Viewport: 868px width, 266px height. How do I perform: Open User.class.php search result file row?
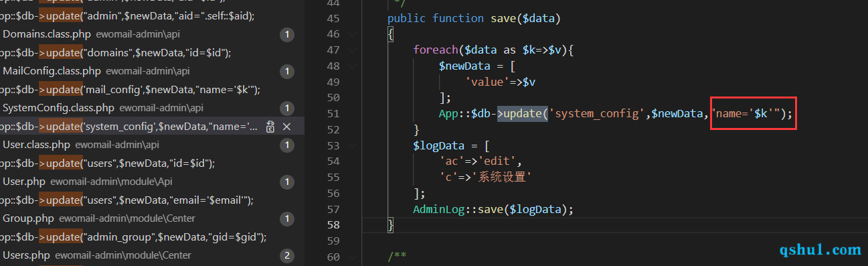[x=152, y=145]
